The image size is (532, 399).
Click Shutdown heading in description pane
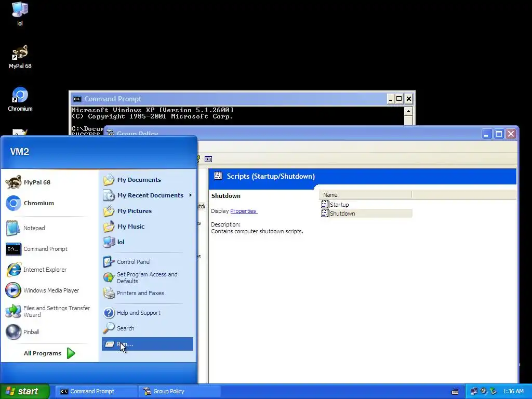pos(226,196)
